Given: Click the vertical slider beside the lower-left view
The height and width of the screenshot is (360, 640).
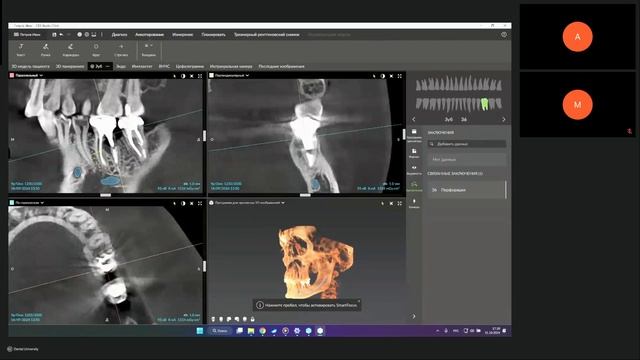Looking at the screenshot, I should (x=204, y=266).
